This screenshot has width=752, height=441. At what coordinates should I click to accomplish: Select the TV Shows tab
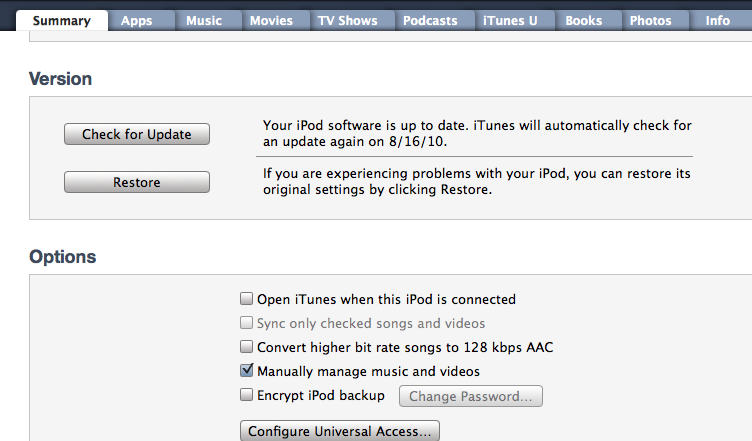[348, 21]
